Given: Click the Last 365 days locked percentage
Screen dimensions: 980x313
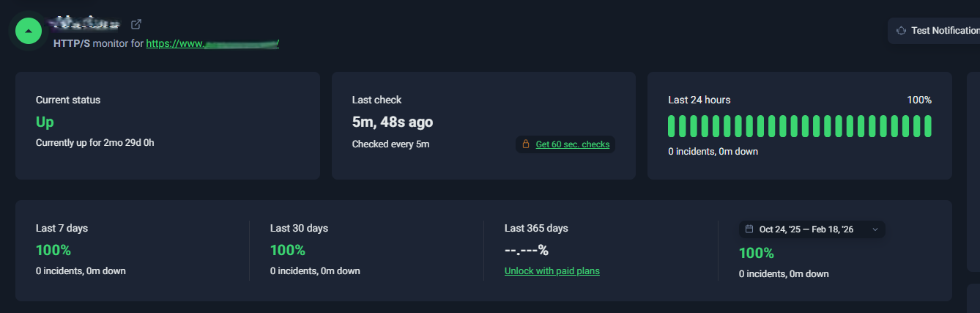Looking at the screenshot, I should [526, 250].
